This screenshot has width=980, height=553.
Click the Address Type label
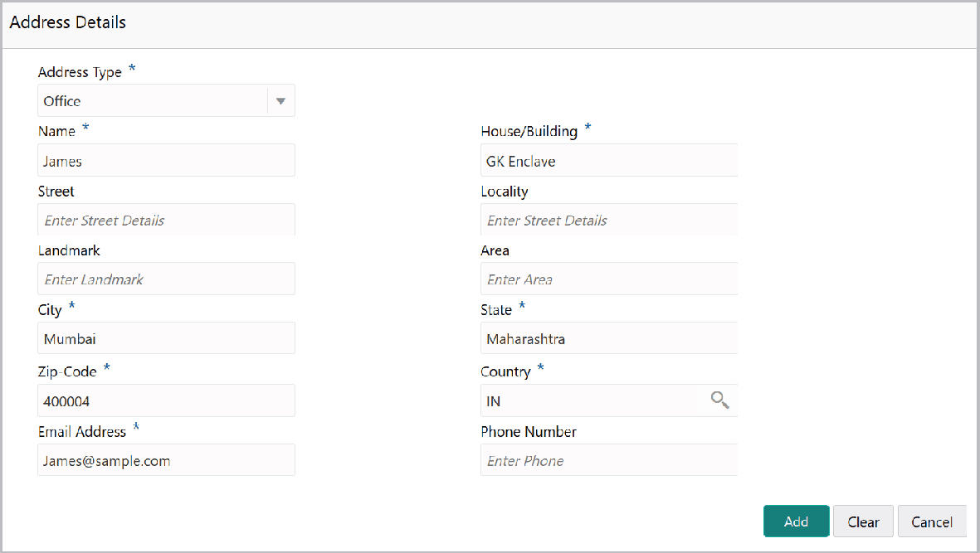pyautogui.click(x=80, y=72)
